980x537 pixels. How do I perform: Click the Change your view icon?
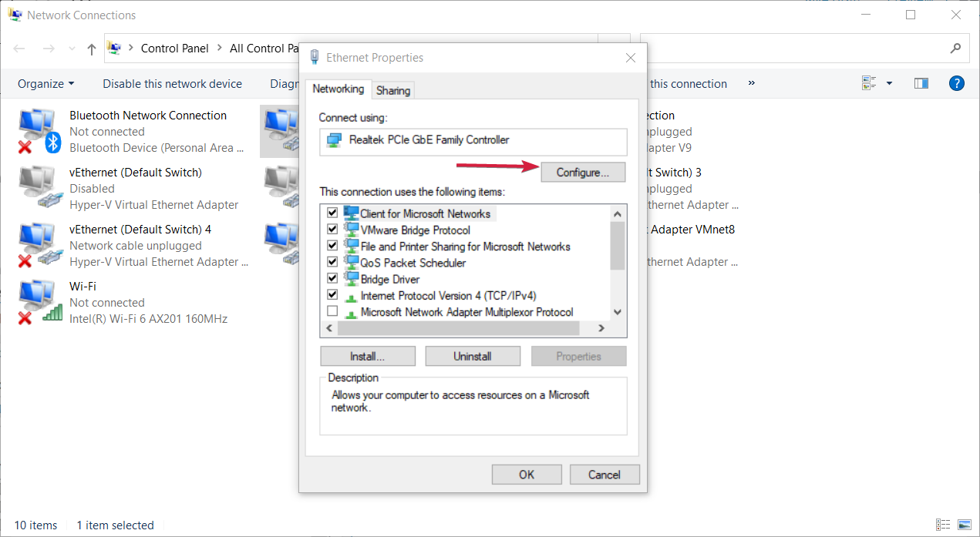870,83
